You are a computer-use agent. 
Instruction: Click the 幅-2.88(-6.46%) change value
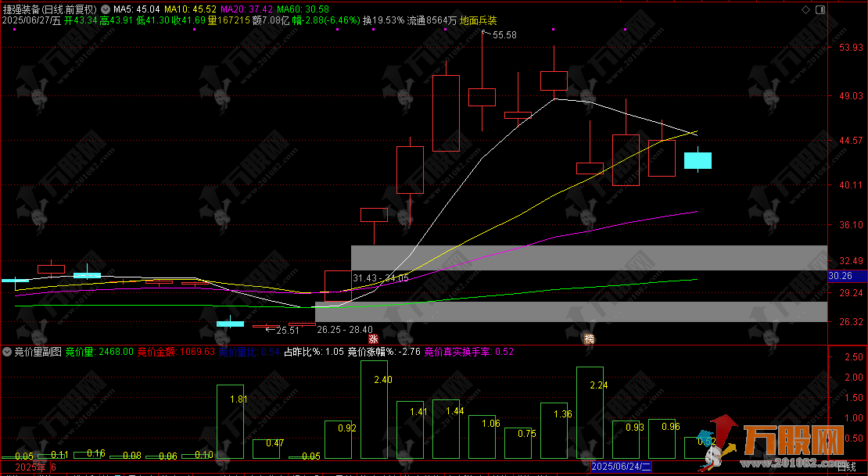point(326,20)
